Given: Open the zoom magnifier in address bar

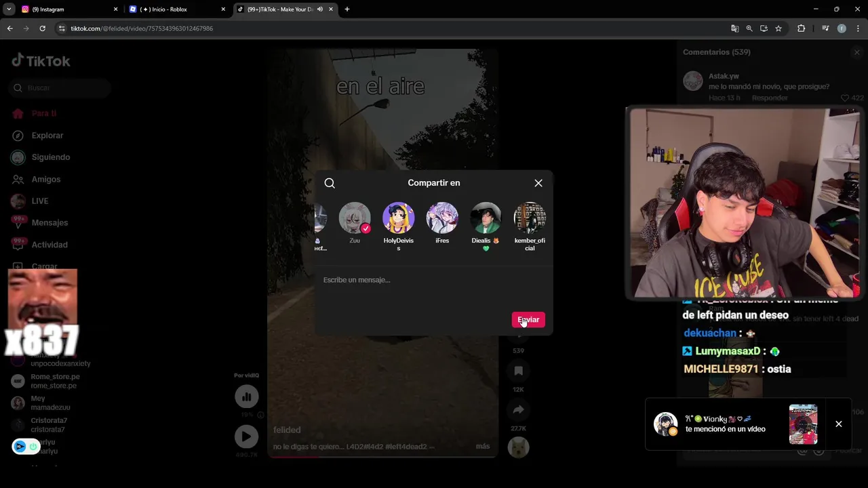Looking at the screenshot, I should [x=749, y=28].
